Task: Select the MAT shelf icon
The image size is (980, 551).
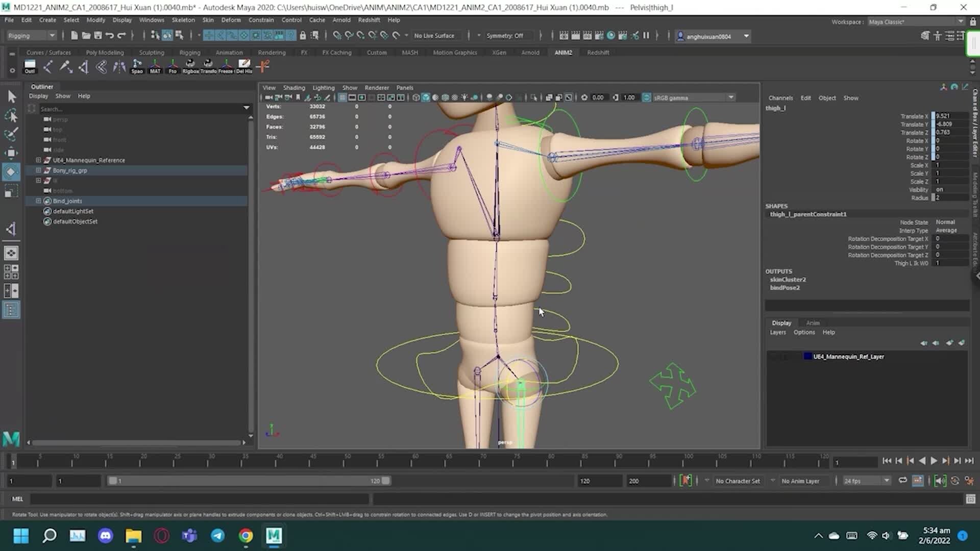Action: 155,66
